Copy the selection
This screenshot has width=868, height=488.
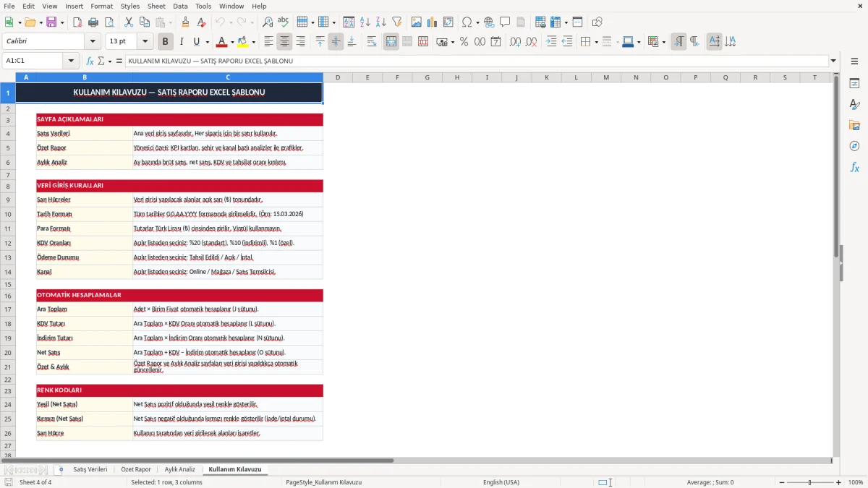pyautogui.click(x=144, y=22)
